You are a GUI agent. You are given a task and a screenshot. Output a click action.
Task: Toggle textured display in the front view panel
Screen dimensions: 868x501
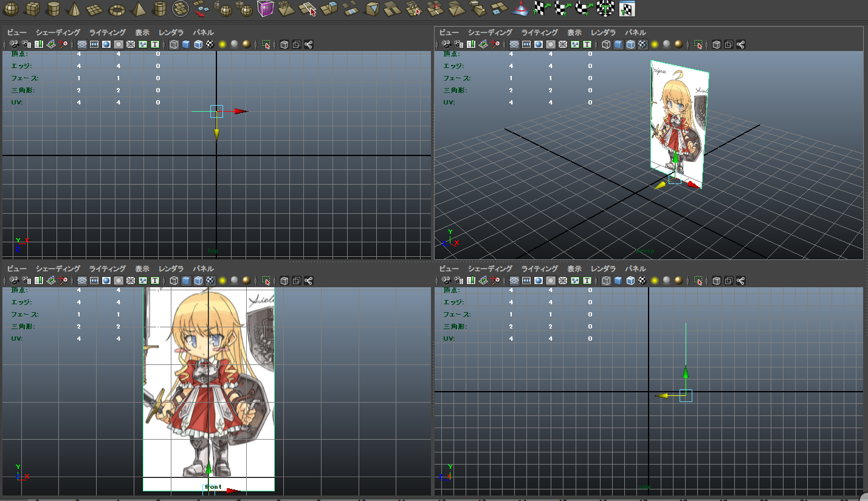pyautogui.click(x=210, y=281)
